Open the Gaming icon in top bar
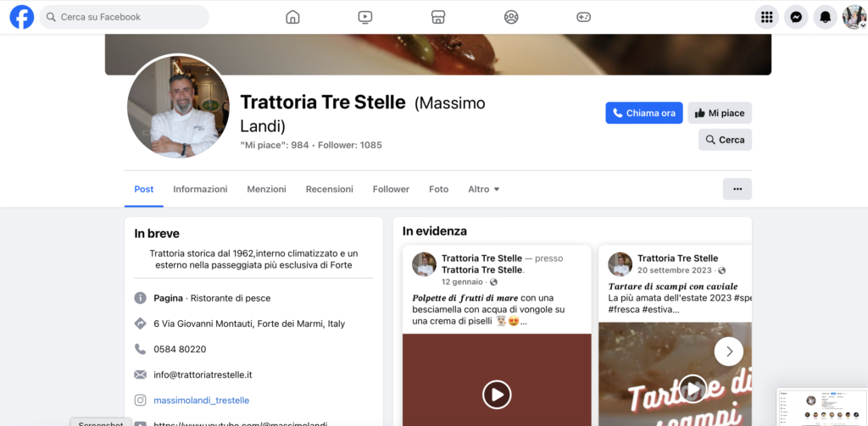The width and height of the screenshot is (868, 426). [x=583, y=17]
